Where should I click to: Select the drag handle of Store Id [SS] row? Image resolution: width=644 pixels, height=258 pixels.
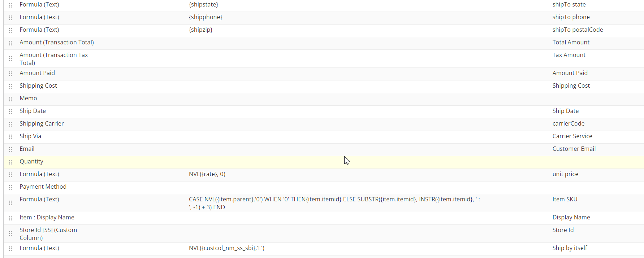[10, 233]
